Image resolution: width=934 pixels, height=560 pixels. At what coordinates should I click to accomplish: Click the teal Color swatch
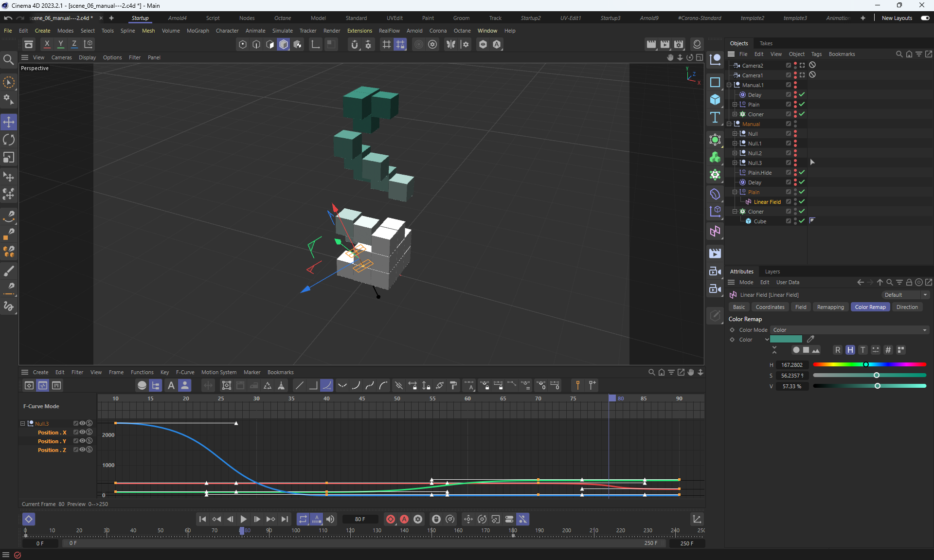[x=786, y=339]
